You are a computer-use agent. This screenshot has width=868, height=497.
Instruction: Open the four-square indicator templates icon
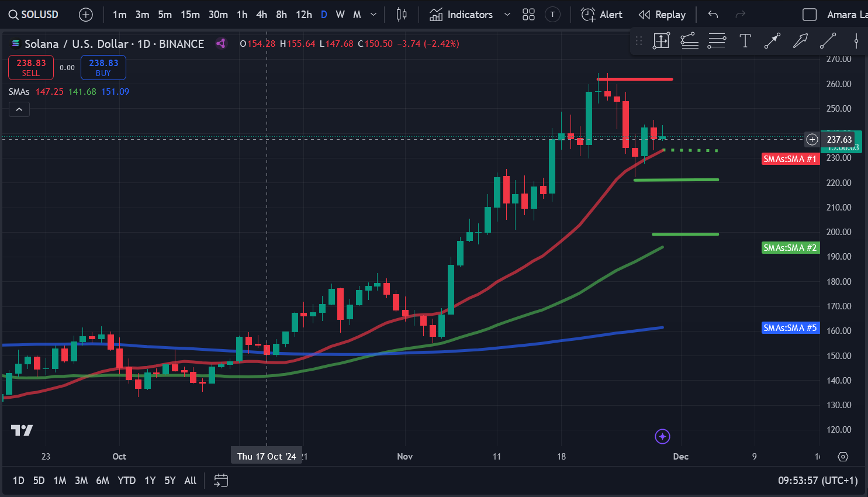tap(529, 15)
